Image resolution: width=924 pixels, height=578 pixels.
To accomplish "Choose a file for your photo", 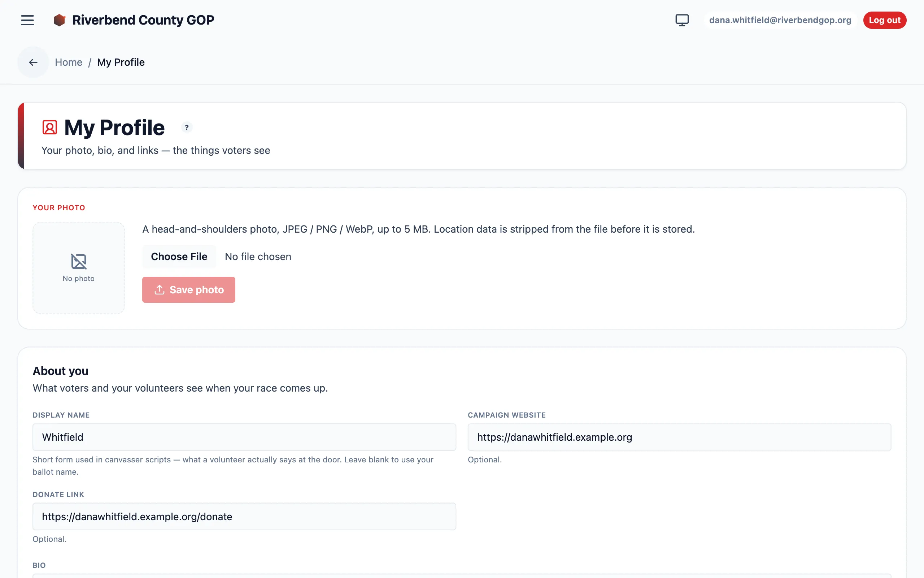I will tap(179, 256).
